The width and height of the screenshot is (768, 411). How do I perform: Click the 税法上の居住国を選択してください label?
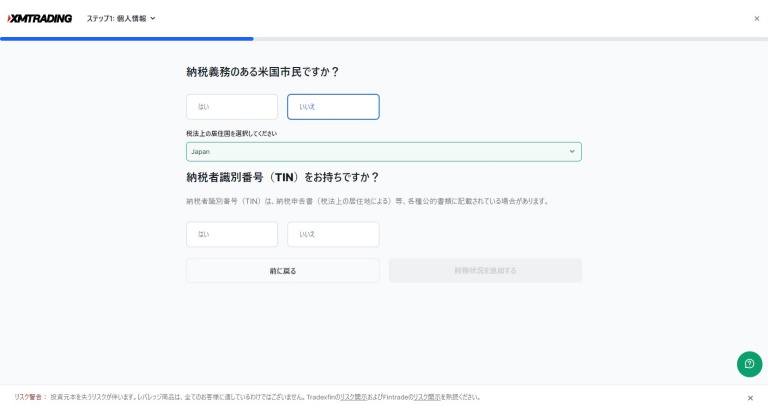pyautogui.click(x=231, y=133)
